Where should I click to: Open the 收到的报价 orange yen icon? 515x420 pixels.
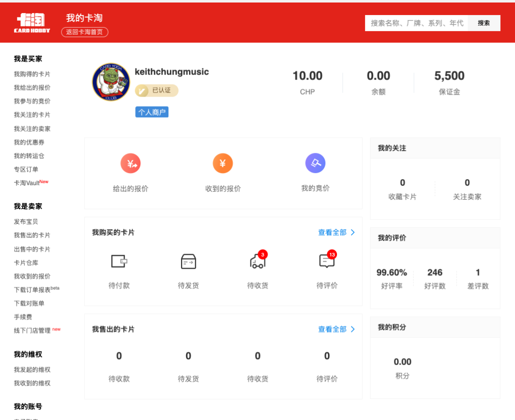(223, 163)
